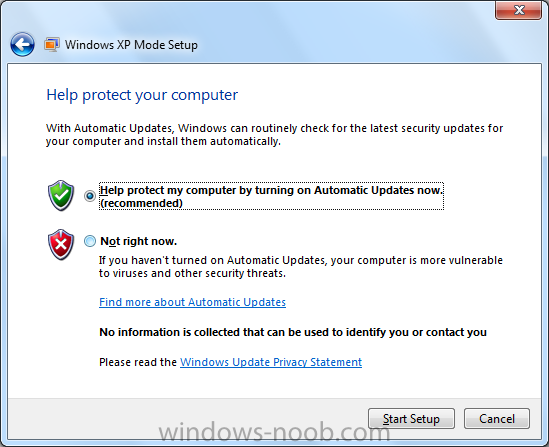Click the Windows XP Mode Setup icon
The image size is (549, 447).
click(x=52, y=45)
